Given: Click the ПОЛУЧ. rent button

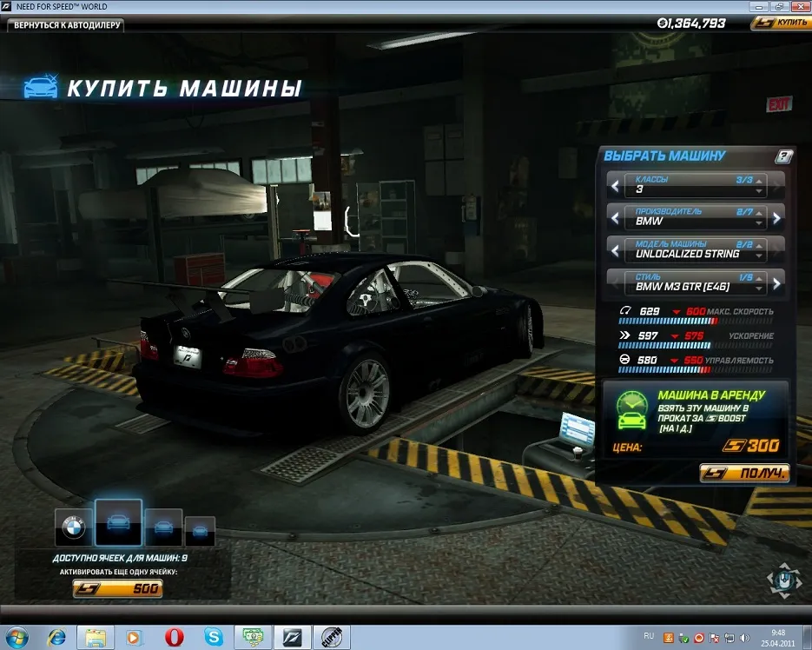Looking at the screenshot, I should point(744,473).
